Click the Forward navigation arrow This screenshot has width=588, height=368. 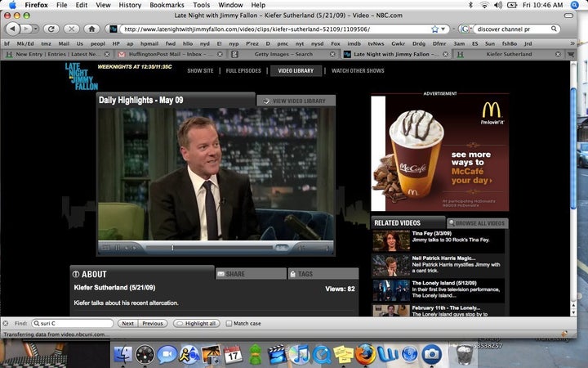tap(25, 29)
